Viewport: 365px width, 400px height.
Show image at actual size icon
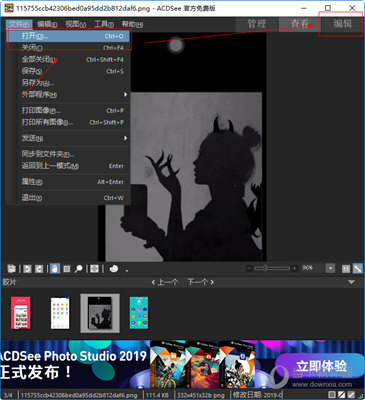tap(346, 269)
